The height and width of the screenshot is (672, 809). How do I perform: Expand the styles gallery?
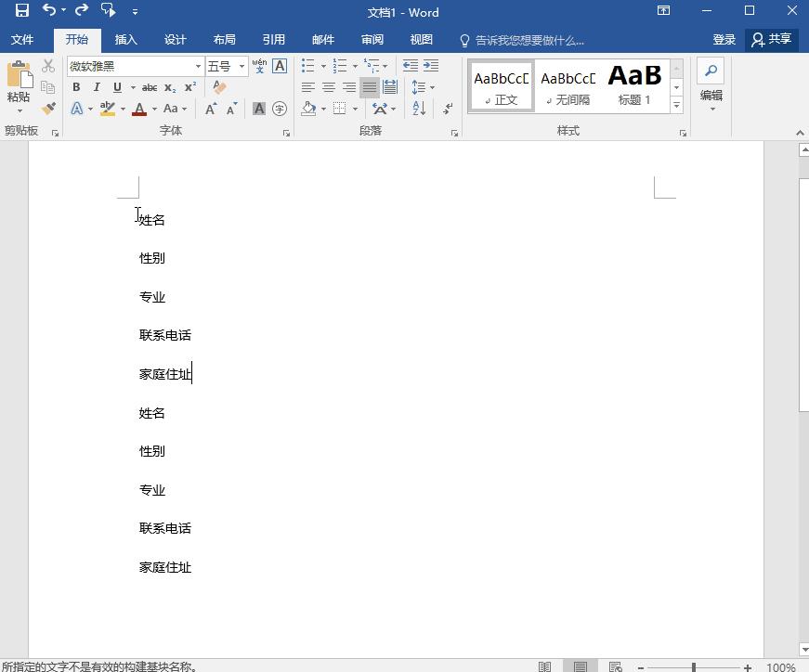point(675,105)
